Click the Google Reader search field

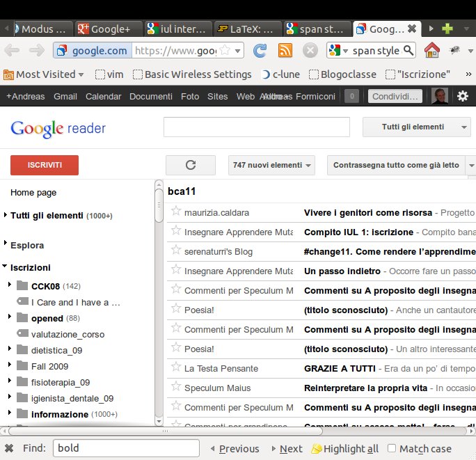point(257,127)
